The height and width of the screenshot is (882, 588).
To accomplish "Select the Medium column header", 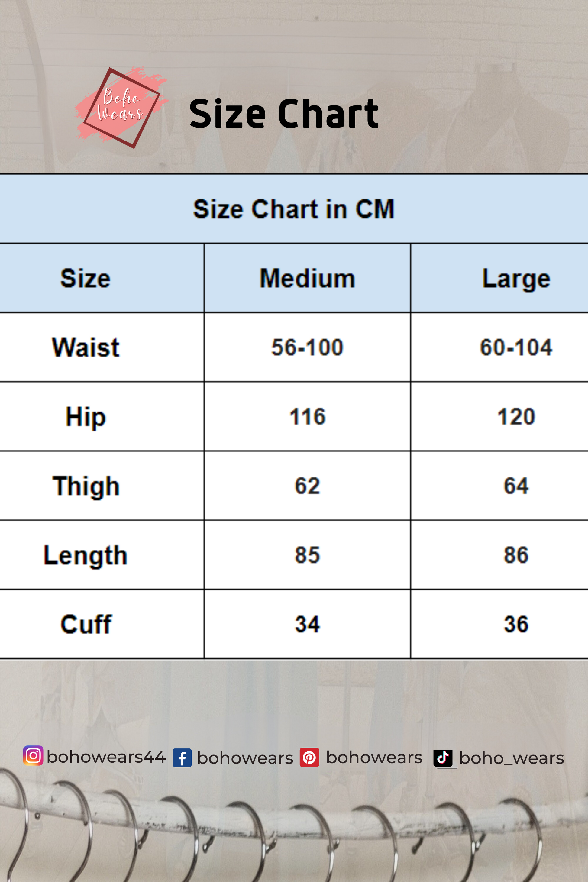I will pos(307,278).
